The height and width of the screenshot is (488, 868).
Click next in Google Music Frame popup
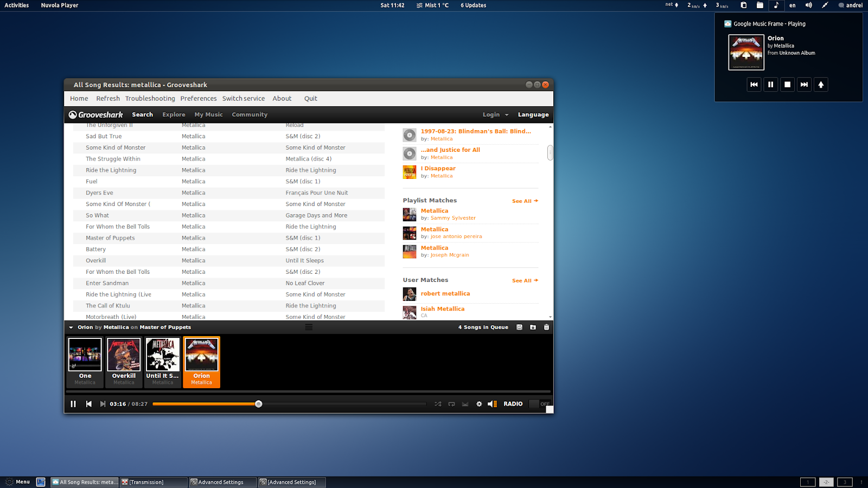[x=805, y=85]
